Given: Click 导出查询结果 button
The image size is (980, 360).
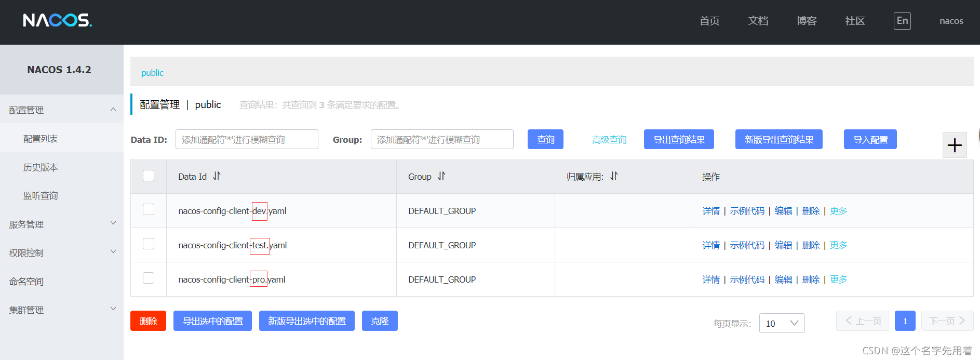Looking at the screenshot, I should pos(679,139).
